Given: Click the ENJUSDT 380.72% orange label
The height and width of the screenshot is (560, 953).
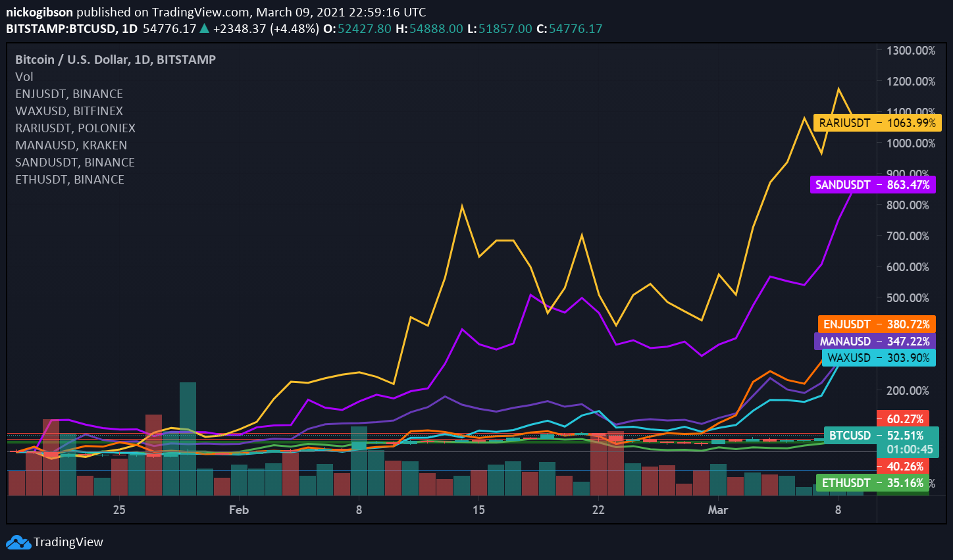Looking at the screenshot, I should coord(877,324).
